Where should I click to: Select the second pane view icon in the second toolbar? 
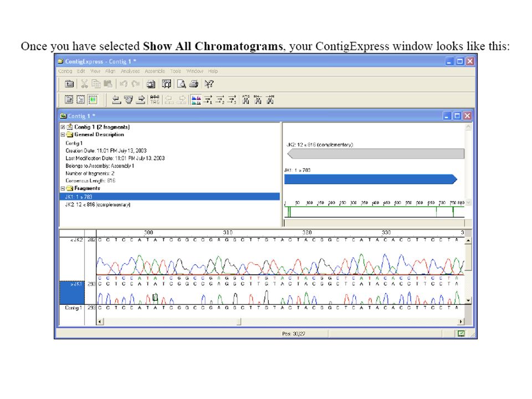tap(81, 100)
